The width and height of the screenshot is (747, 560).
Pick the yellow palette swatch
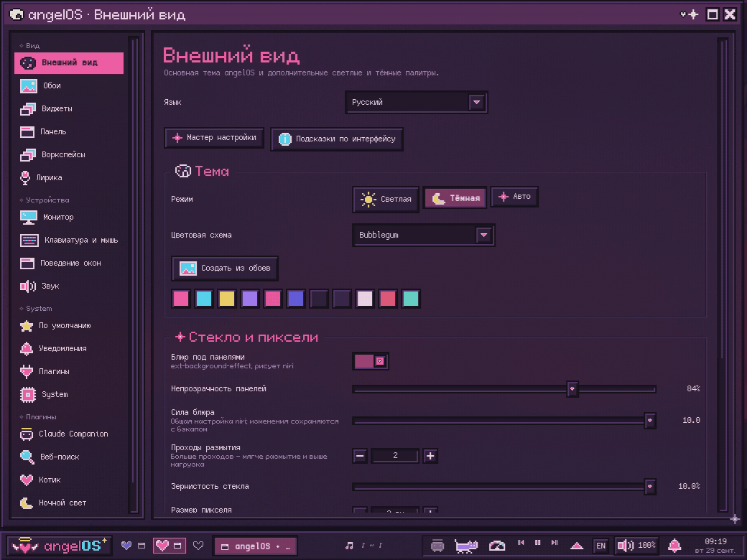[x=227, y=299]
